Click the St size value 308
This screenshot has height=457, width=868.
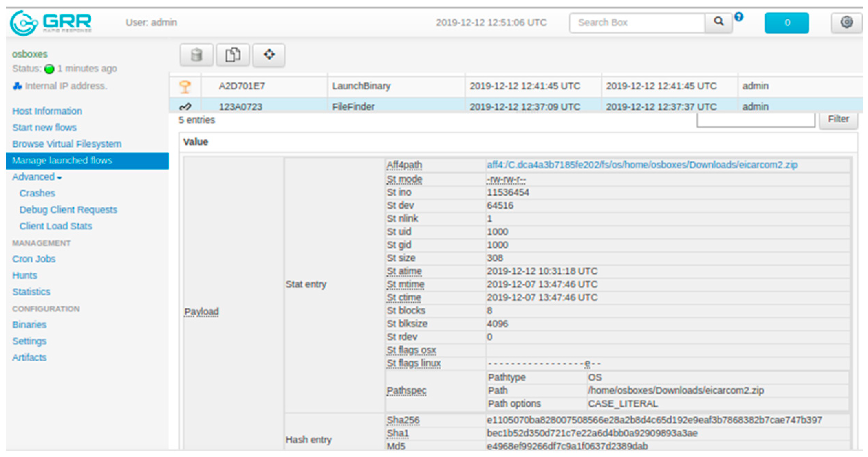click(x=495, y=258)
